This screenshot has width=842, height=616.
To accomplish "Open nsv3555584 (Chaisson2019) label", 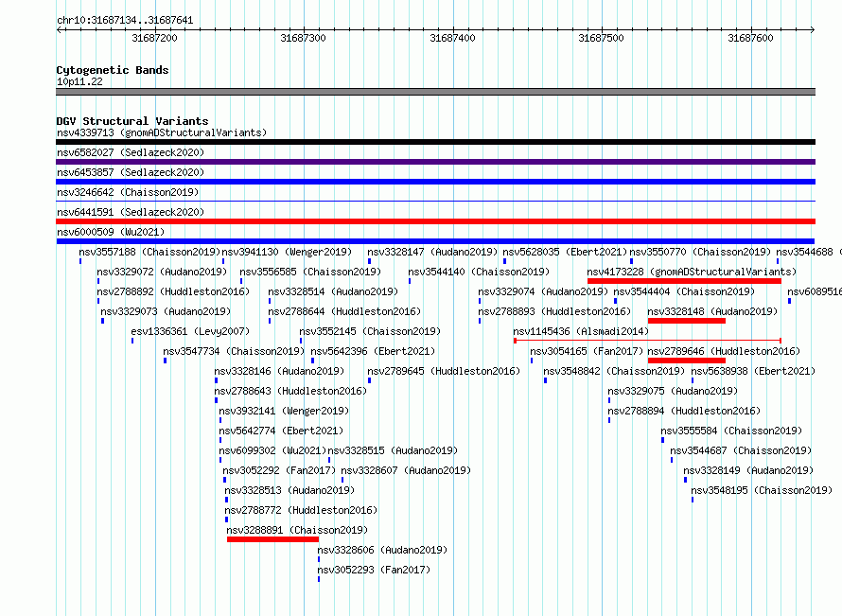I will coord(731,431).
